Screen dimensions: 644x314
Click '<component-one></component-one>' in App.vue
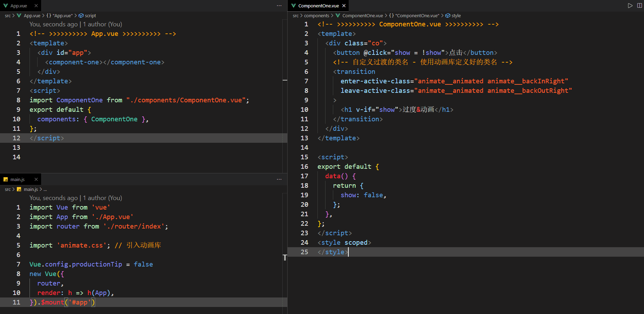coord(105,62)
